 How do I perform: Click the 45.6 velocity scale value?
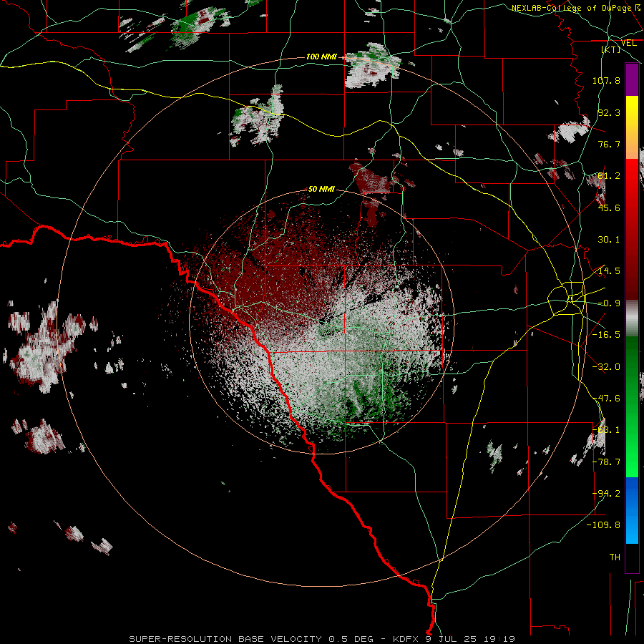[x=609, y=208]
